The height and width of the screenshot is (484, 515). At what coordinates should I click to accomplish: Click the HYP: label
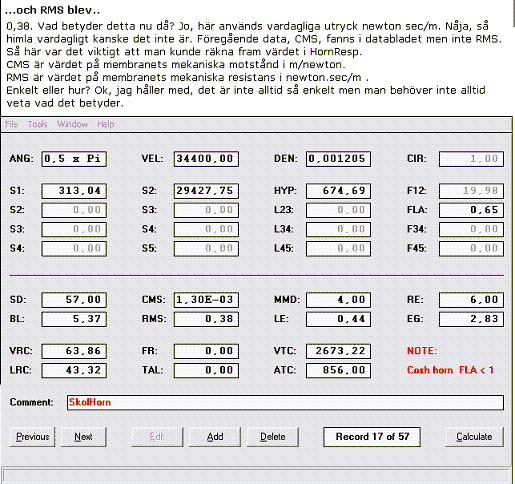pos(285,191)
